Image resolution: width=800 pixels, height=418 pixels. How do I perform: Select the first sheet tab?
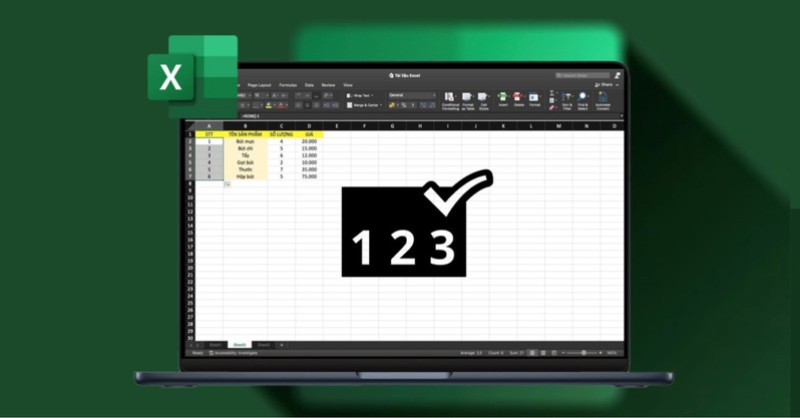click(215, 345)
